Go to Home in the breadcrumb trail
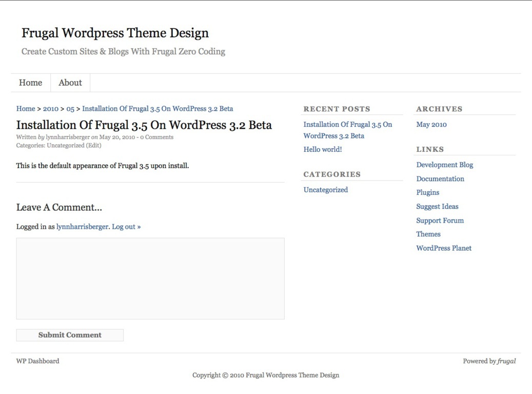 26,109
